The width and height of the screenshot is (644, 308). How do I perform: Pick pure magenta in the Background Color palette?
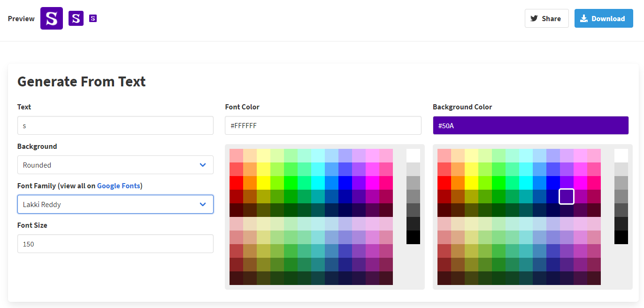pos(580,183)
